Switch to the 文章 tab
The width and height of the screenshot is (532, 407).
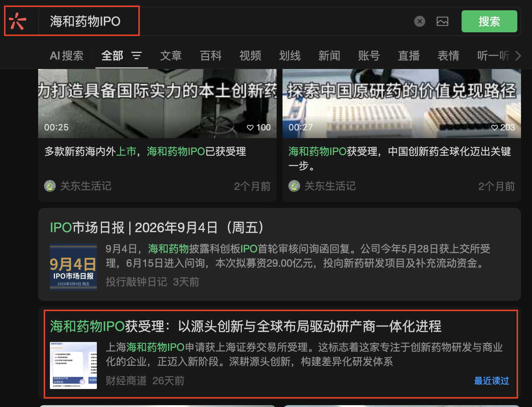pyautogui.click(x=171, y=56)
